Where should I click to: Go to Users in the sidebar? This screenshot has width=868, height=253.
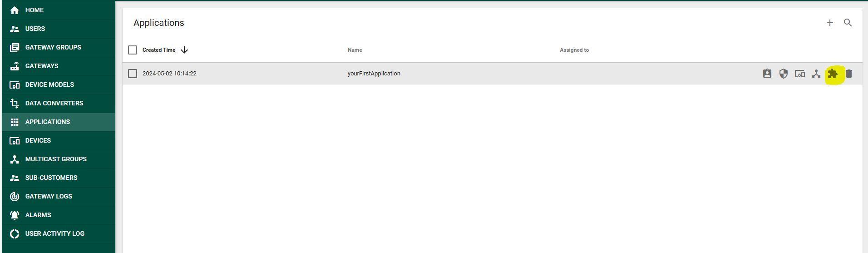58,29
